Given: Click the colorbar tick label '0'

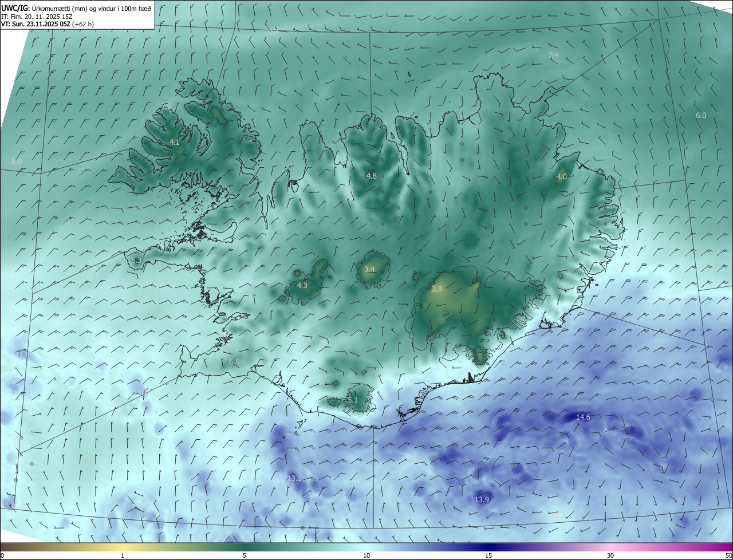Looking at the screenshot, I should 2,555.
